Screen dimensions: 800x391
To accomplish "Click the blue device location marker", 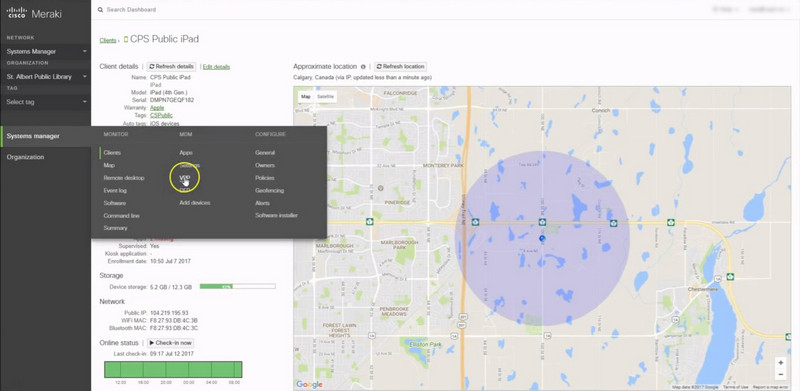I will pyautogui.click(x=542, y=238).
